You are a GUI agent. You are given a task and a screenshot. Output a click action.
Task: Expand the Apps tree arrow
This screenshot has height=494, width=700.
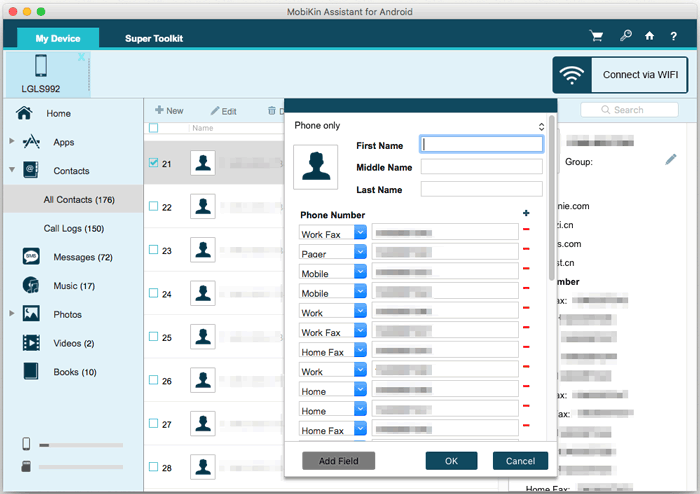click(12, 141)
